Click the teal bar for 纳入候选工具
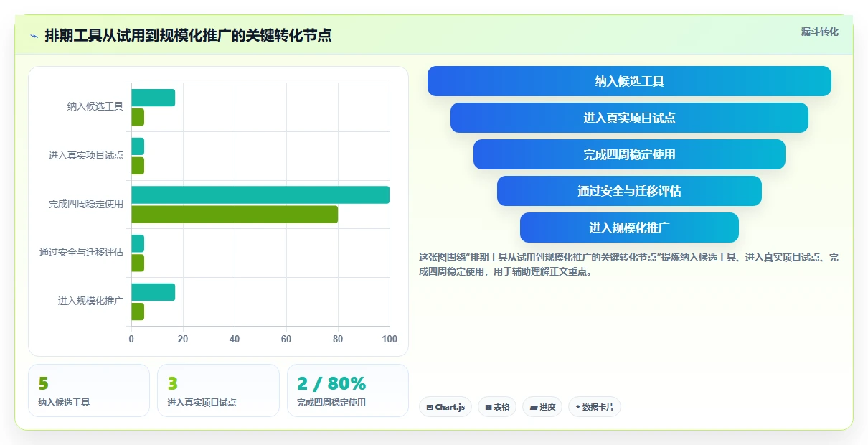The width and height of the screenshot is (868, 445). pos(153,98)
